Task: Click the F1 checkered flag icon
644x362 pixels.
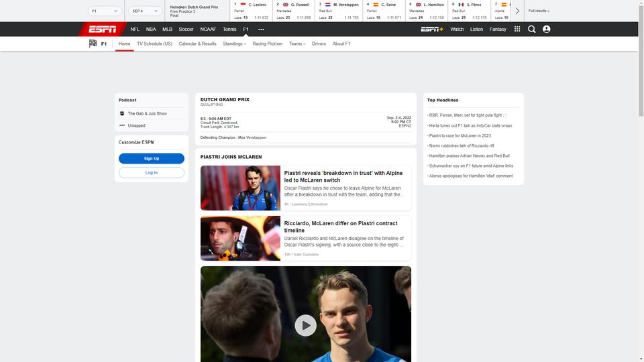Action: 93,44
